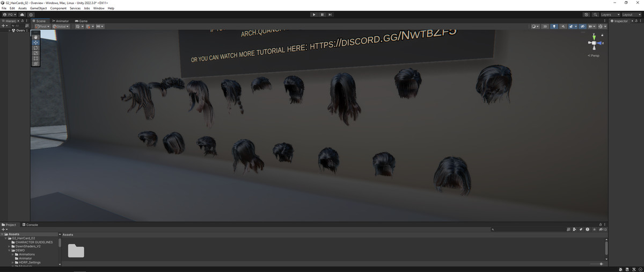The height and width of the screenshot is (272, 644).
Task: Open the PQ account dropdown
Action: (10, 15)
